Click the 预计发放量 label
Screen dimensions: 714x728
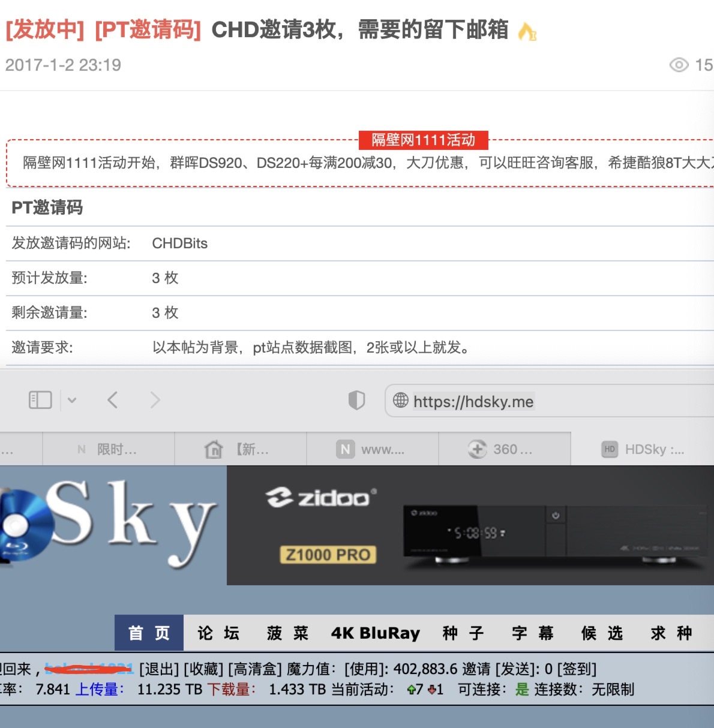coord(50,278)
